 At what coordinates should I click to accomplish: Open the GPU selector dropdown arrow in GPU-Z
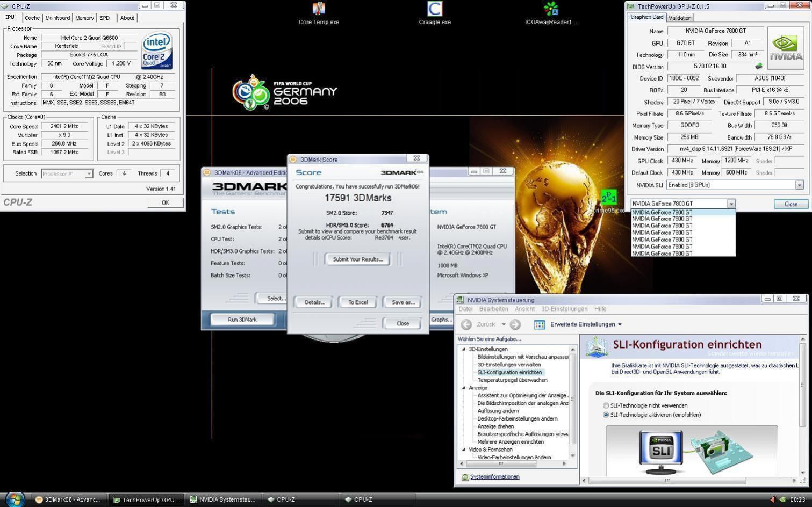(x=731, y=204)
